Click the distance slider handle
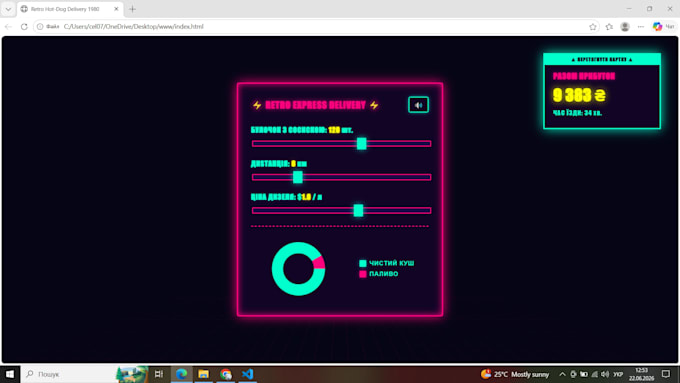This screenshot has height=383, width=680. [298, 177]
